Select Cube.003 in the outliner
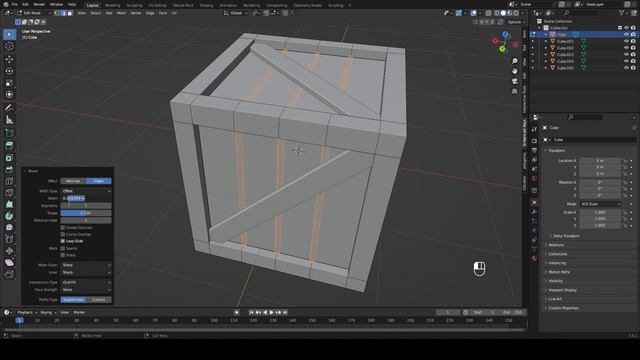This screenshot has width=640, height=360. click(565, 54)
